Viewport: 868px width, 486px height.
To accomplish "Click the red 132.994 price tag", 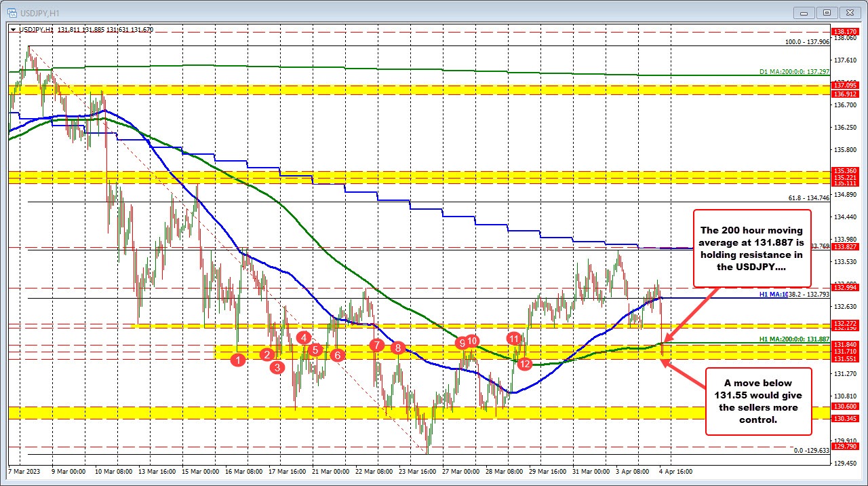I will pyautogui.click(x=846, y=288).
